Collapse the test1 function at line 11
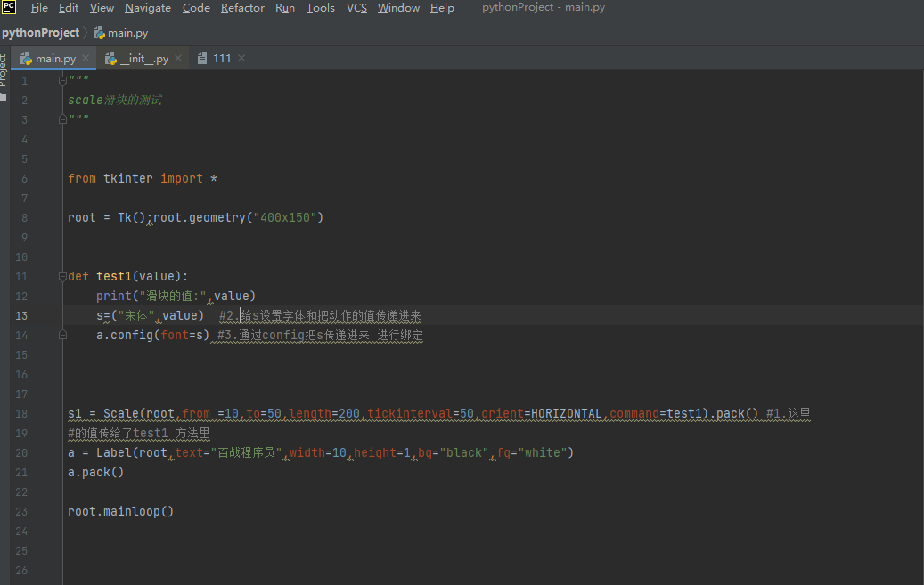 pyautogui.click(x=62, y=276)
